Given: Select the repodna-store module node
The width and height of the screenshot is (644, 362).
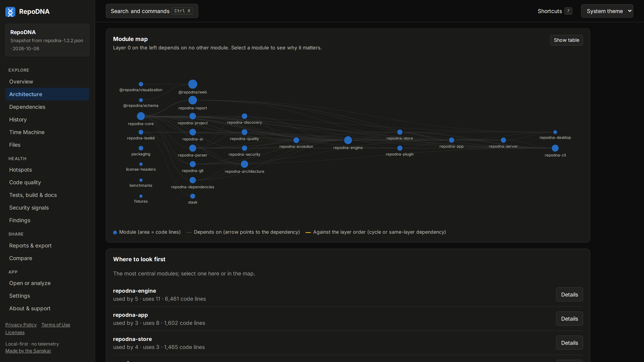Looking at the screenshot, I should pos(400,132).
